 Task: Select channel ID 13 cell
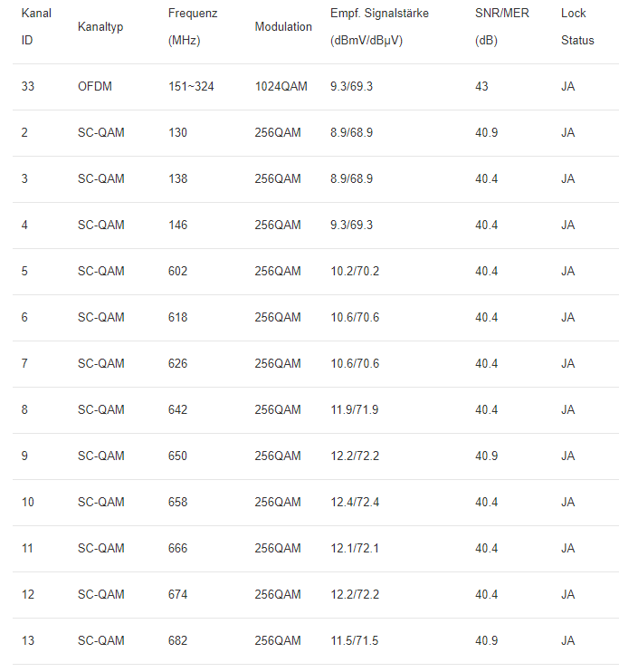click(28, 640)
